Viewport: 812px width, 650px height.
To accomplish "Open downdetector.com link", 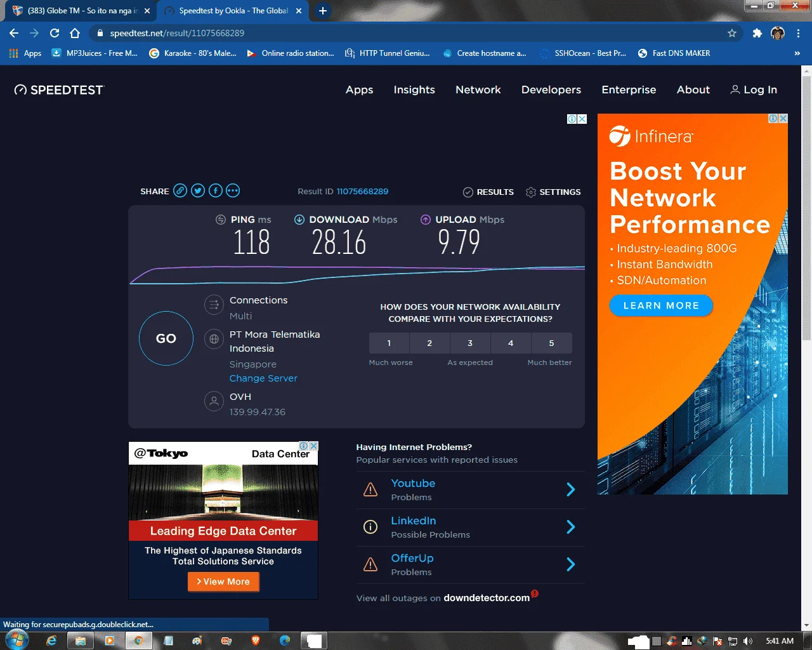I will pos(487,598).
